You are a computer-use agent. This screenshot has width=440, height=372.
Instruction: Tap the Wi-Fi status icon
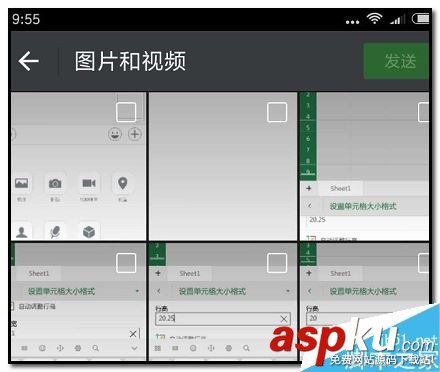point(374,18)
